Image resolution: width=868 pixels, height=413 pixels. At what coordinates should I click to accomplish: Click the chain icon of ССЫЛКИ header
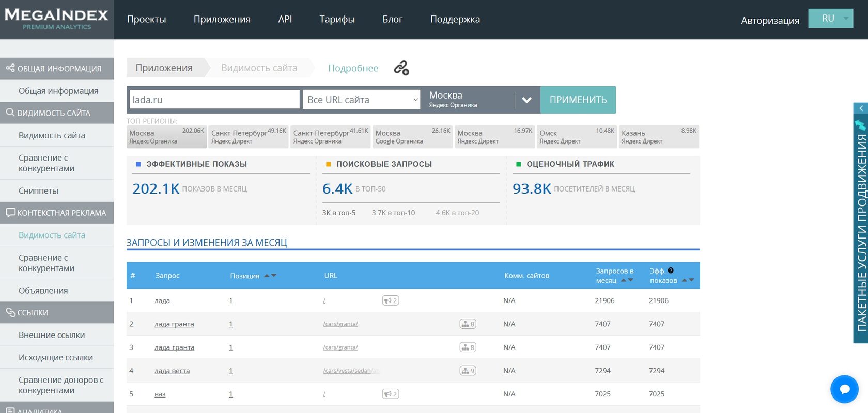click(x=10, y=312)
